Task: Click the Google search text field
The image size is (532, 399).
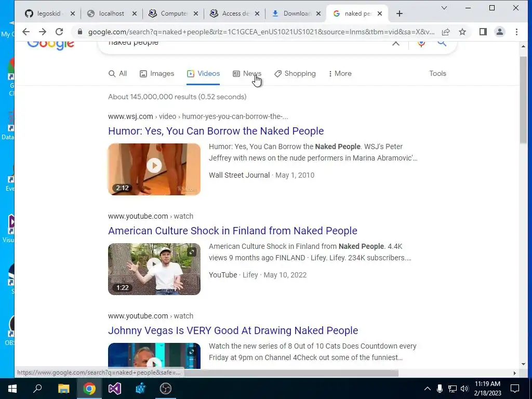Action: pyautogui.click(x=248, y=44)
